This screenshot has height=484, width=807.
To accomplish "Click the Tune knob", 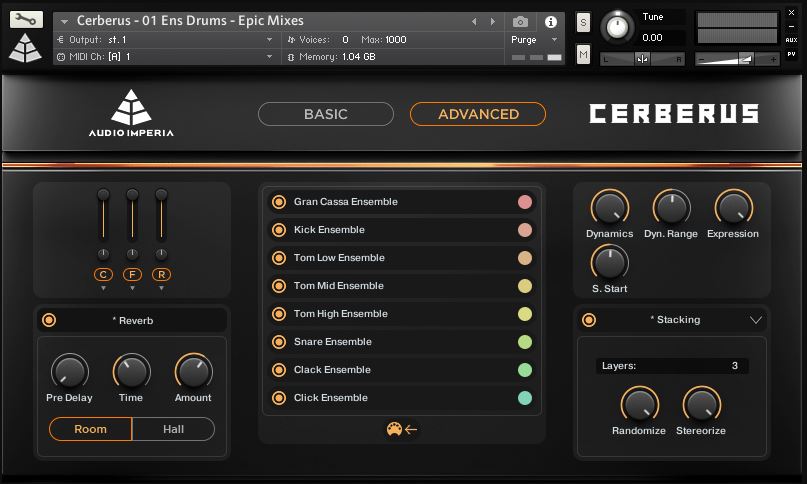I will pos(618,27).
